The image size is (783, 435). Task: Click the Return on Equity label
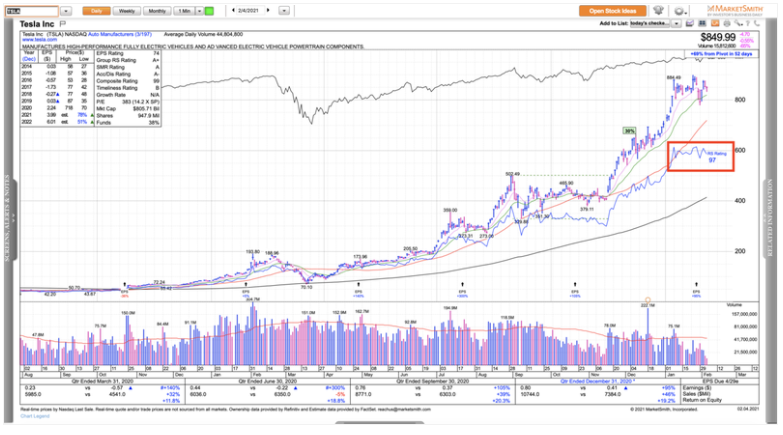[702, 400]
